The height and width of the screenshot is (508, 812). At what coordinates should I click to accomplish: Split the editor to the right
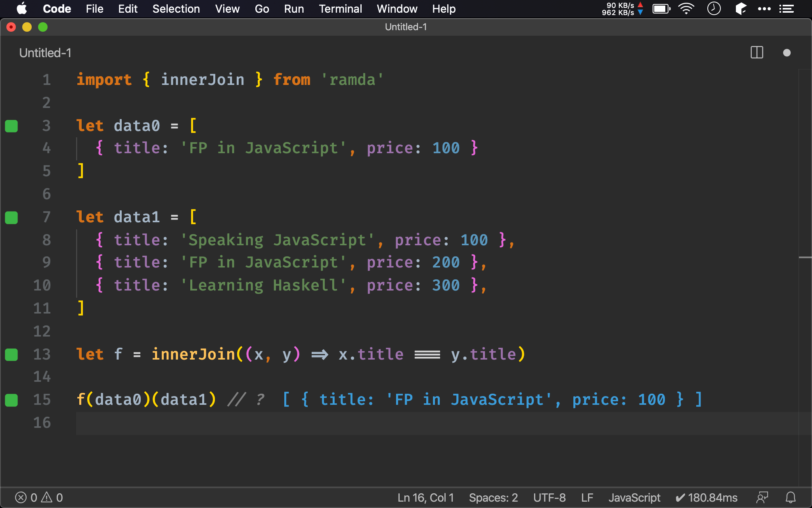coord(757,52)
